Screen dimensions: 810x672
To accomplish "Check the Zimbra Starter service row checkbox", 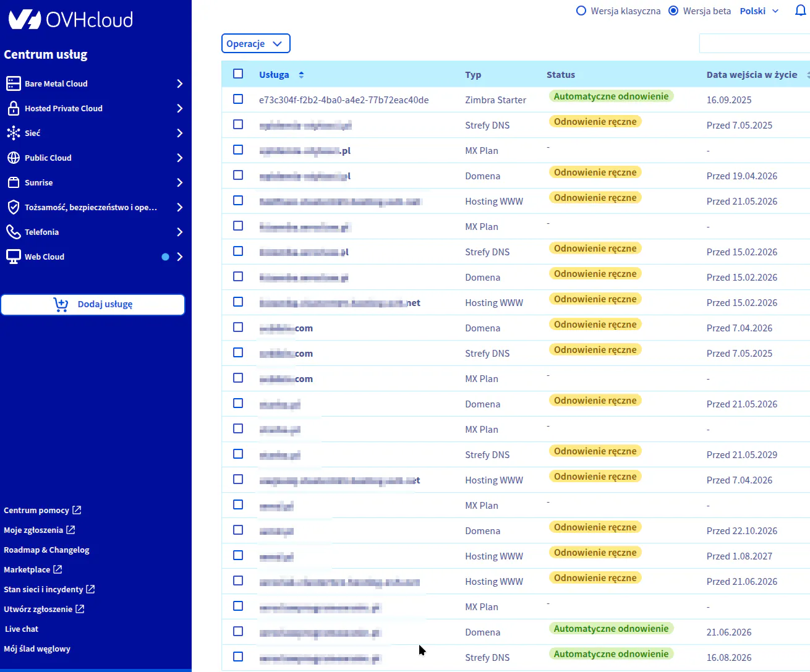I will coord(238,100).
